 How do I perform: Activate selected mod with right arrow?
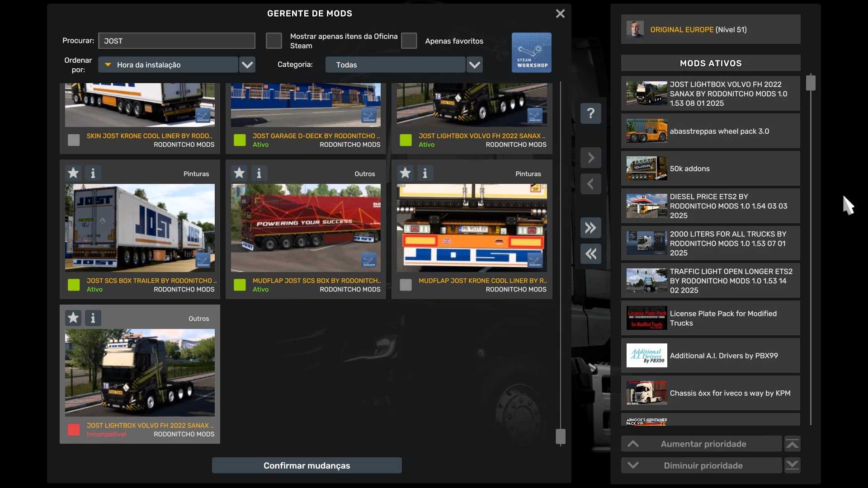coord(590,158)
